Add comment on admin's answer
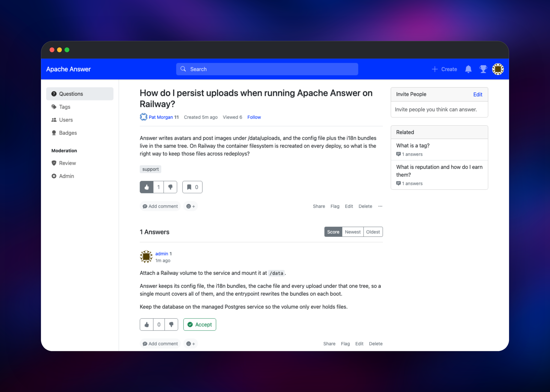 point(160,344)
